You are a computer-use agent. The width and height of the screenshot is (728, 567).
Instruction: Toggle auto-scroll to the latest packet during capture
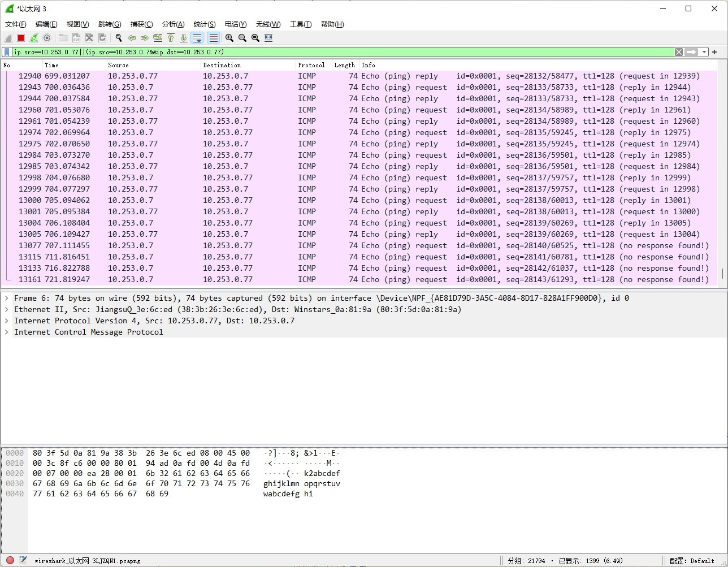[x=197, y=38]
